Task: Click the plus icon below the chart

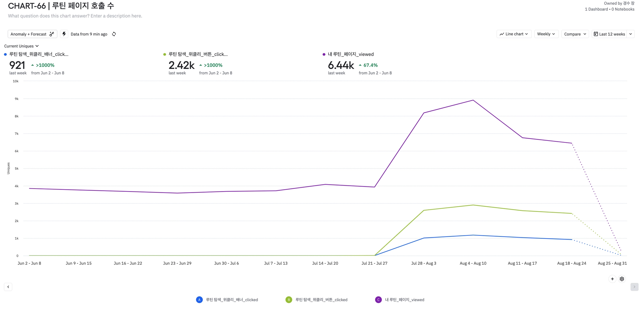Action: (612, 279)
